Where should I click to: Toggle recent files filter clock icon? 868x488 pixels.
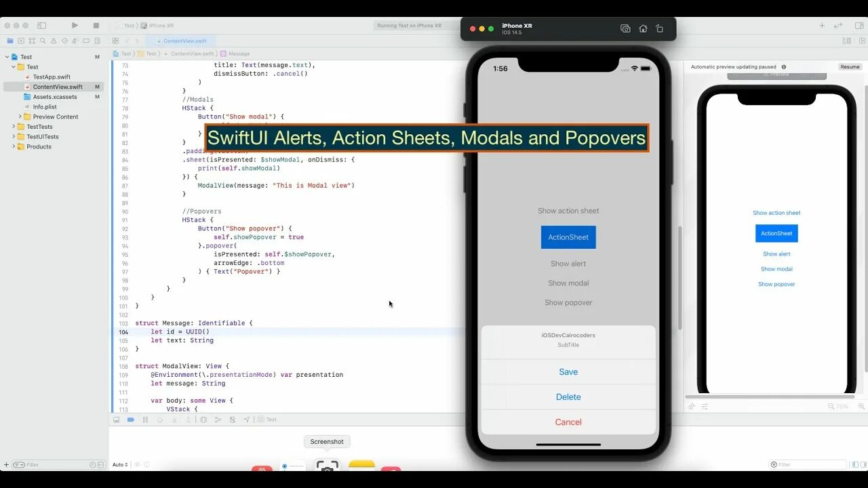tap(93, 465)
